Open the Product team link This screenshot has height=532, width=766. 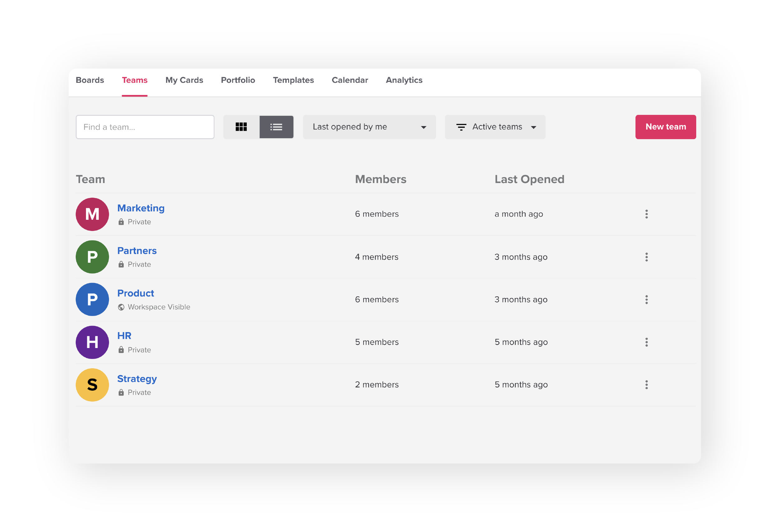click(x=136, y=293)
